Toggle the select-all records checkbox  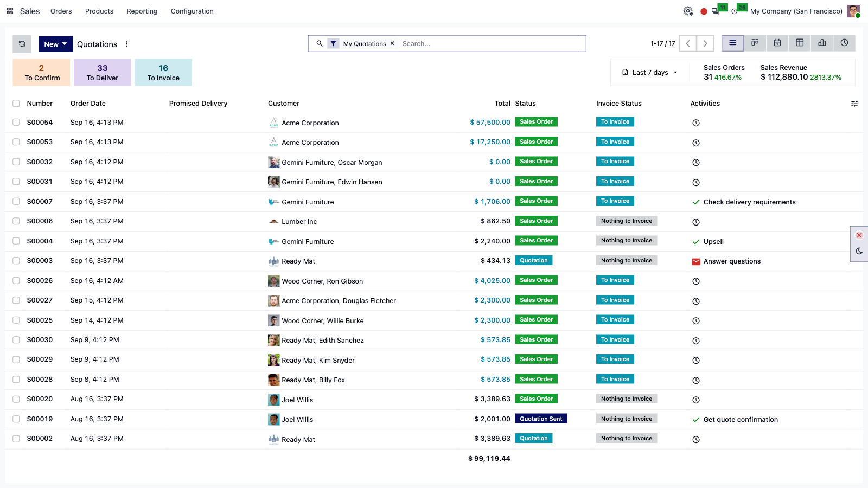tap(16, 104)
